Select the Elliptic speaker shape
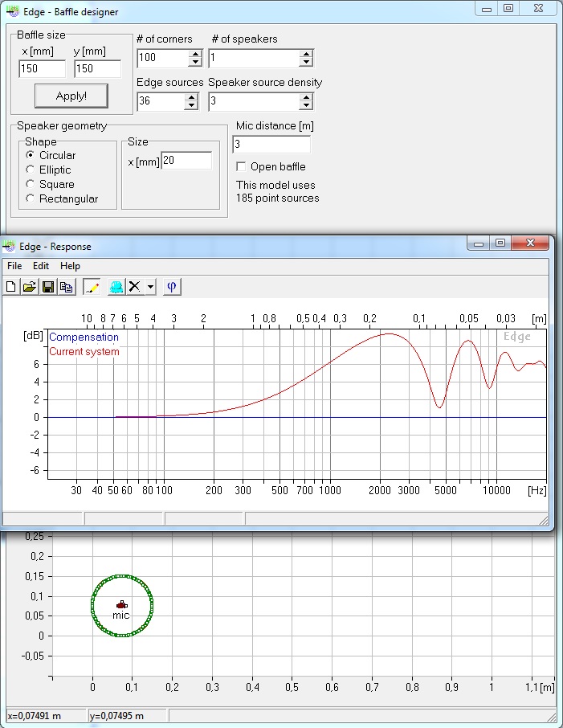Image resolution: width=563 pixels, height=728 pixels. point(31,170)
